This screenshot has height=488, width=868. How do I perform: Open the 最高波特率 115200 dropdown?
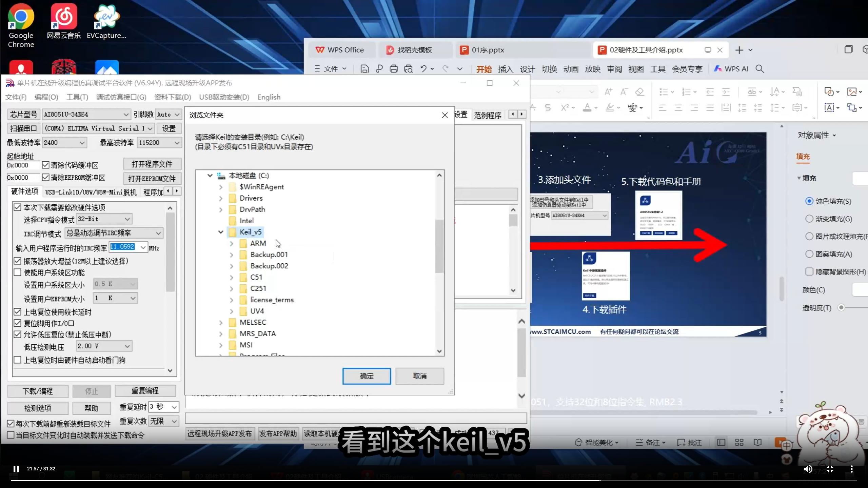[x=177, y=143]
